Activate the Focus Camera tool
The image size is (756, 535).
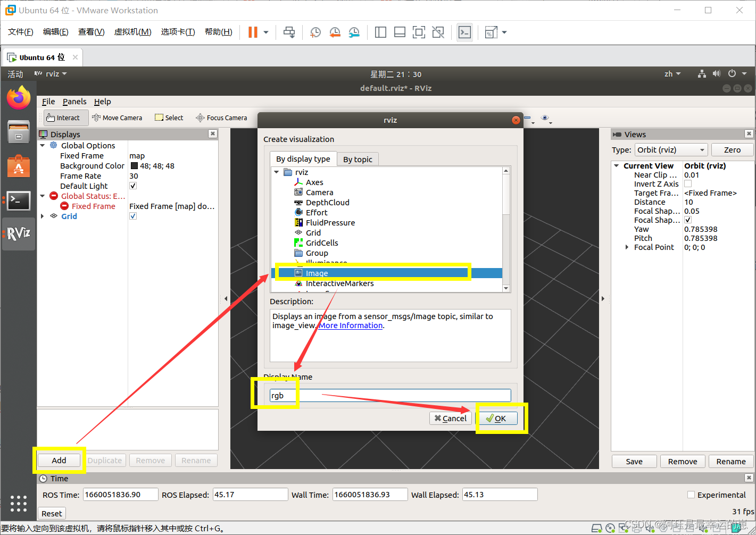point(221,118)
